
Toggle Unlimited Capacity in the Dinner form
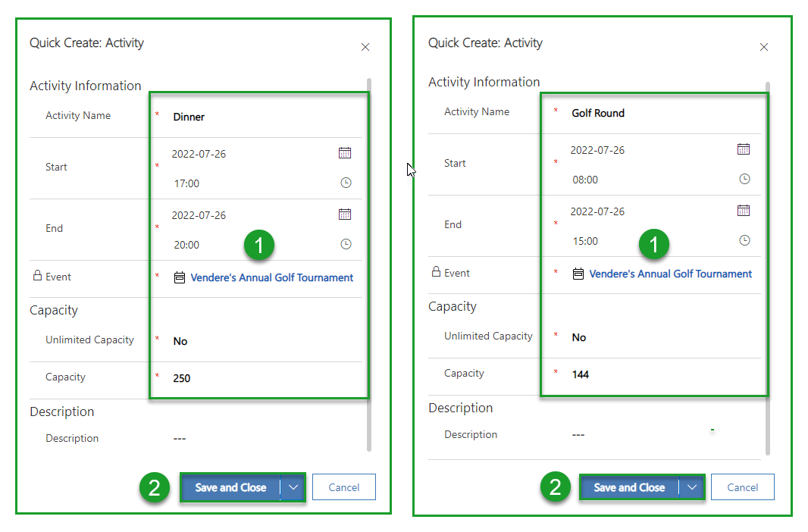(x=180, y=340)
